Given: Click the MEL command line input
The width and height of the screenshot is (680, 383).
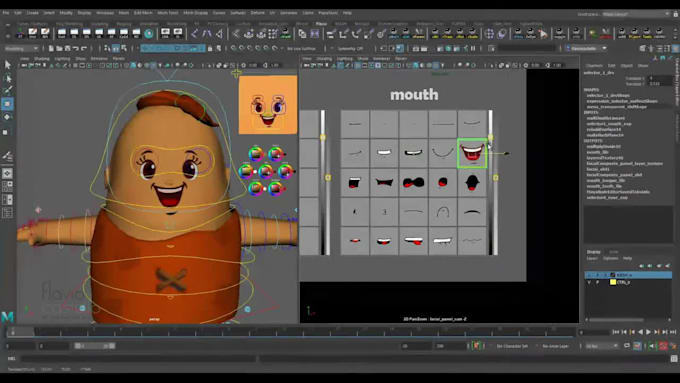Looking at the screenshot, I should pos(139,359).
